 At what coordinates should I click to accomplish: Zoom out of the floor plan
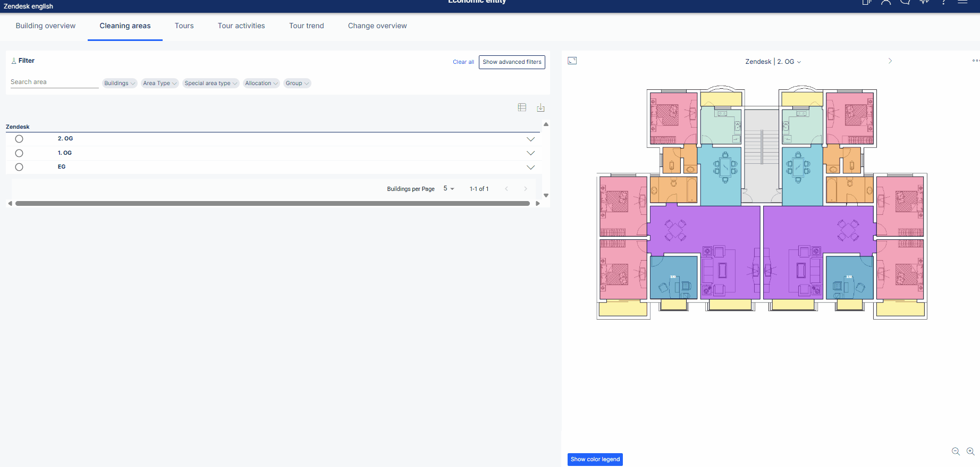(x=956, y=452)
